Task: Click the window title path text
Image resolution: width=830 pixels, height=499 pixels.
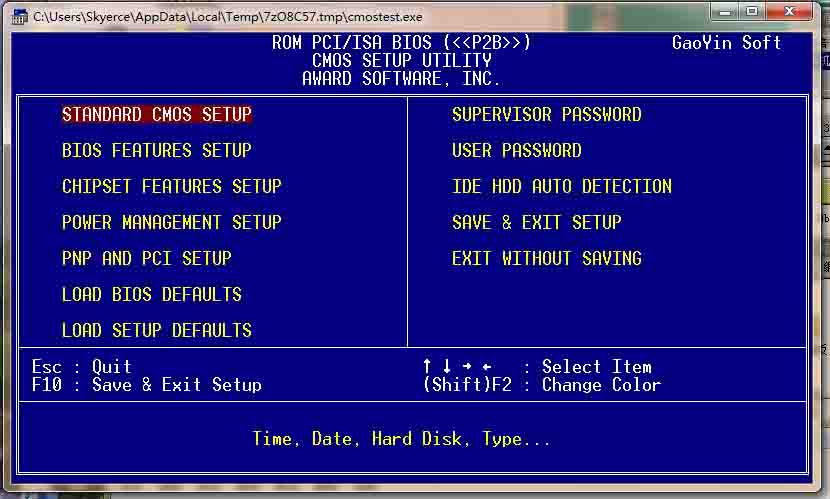Action: (228, 17)
